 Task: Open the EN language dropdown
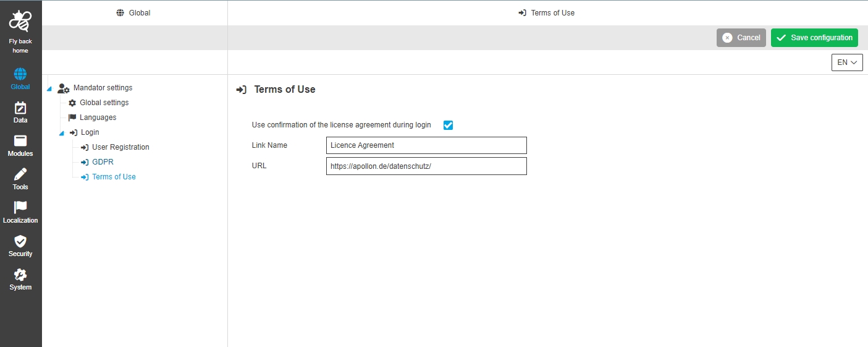tap(847, 62)
